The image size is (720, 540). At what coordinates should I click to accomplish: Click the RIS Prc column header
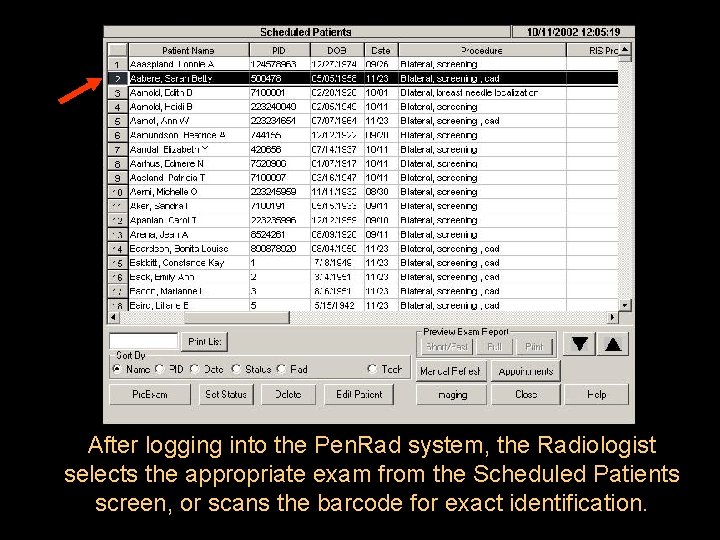[593, 50]
